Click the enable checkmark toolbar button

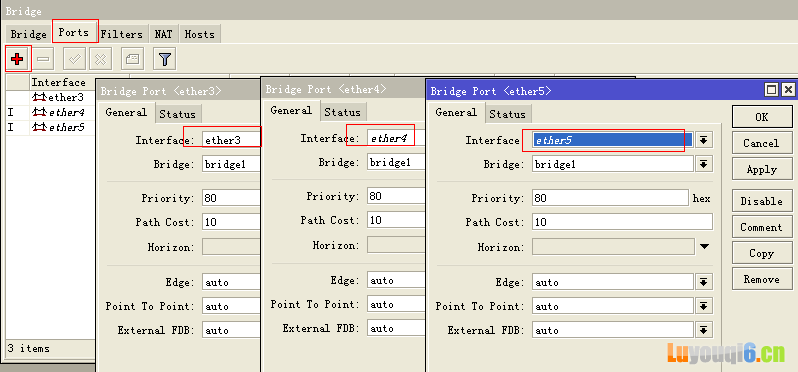74,59
